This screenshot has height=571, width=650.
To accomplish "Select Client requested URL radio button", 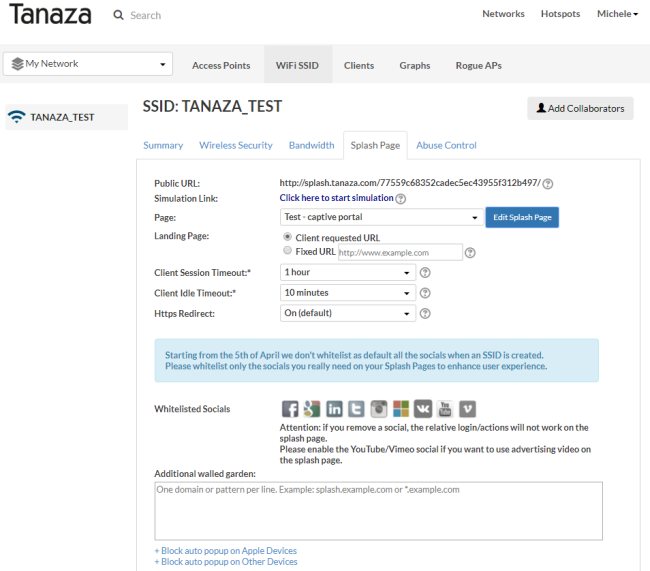I will tap(287, 237).
